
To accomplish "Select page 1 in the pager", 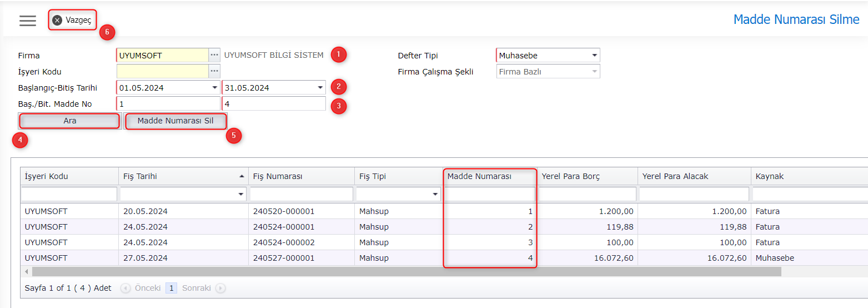I will [x=172, y=288].
